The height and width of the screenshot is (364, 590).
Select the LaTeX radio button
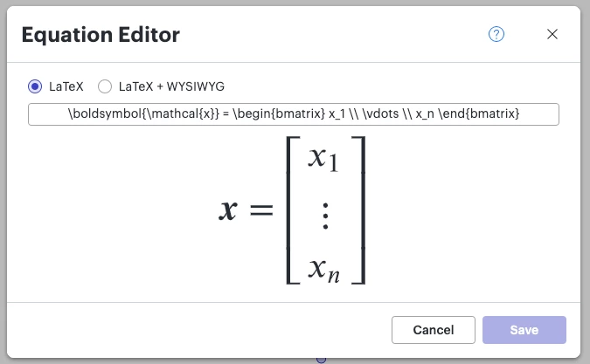point(35,86)
